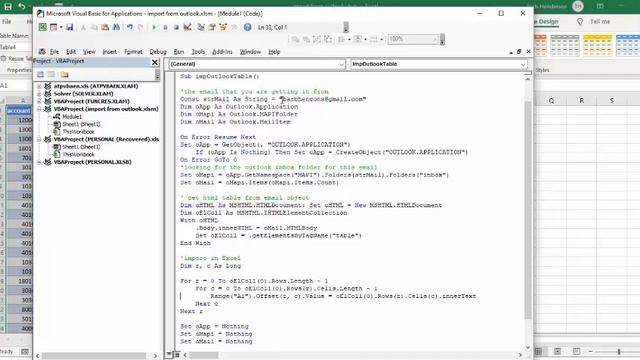Open the Edit menu
Viewport: 640px width, 360px height.
point(71,52)
